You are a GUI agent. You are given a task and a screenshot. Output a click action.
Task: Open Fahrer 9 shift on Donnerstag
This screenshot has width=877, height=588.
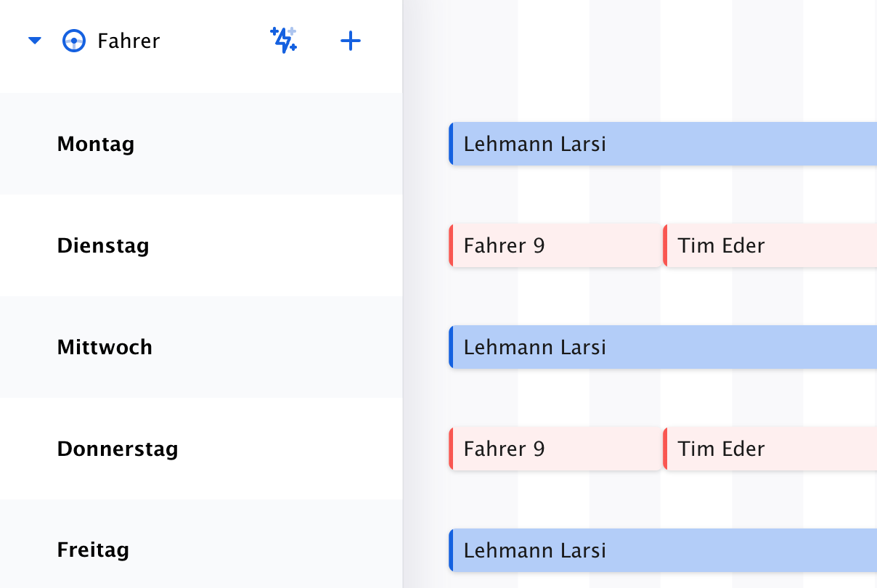555,449
